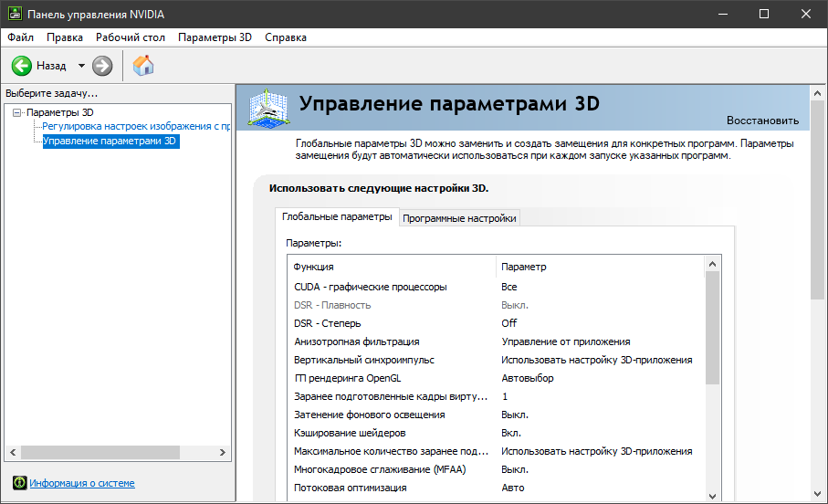Screen dimensions: 828x504
Task: Open Информация о системе link
Action: (x=82, y=483)
